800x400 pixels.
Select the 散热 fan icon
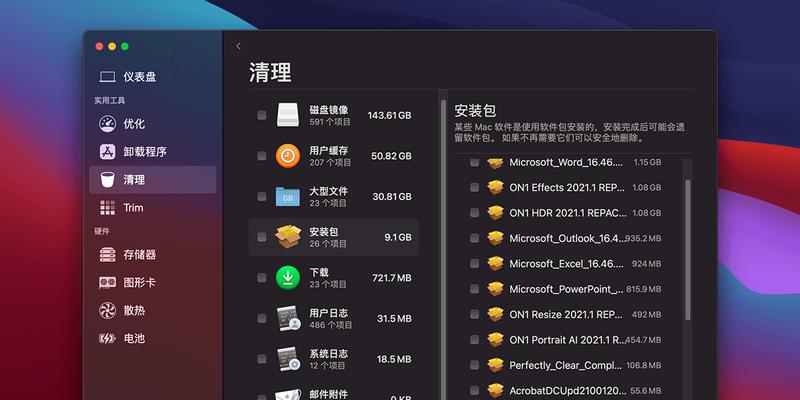[x=108, y=310]
